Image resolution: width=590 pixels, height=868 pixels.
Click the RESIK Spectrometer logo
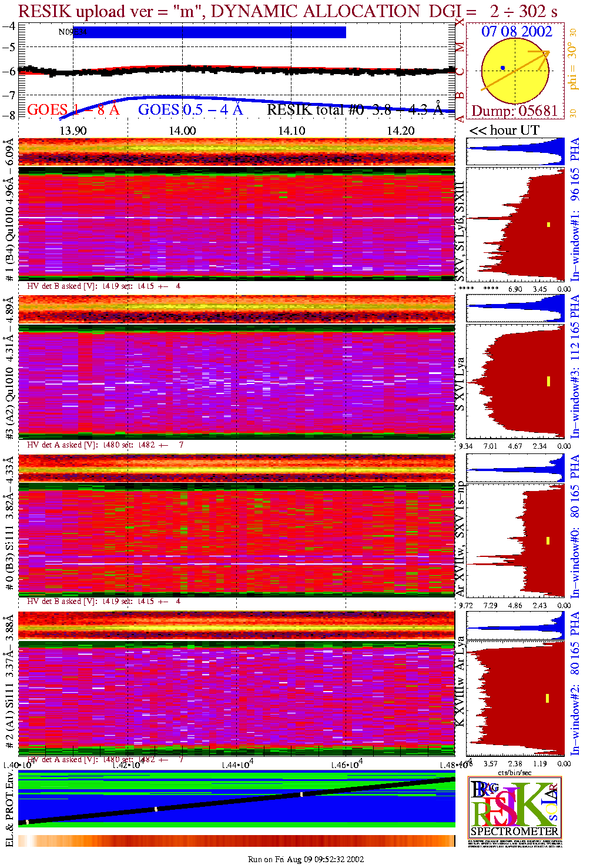(514, 807)
